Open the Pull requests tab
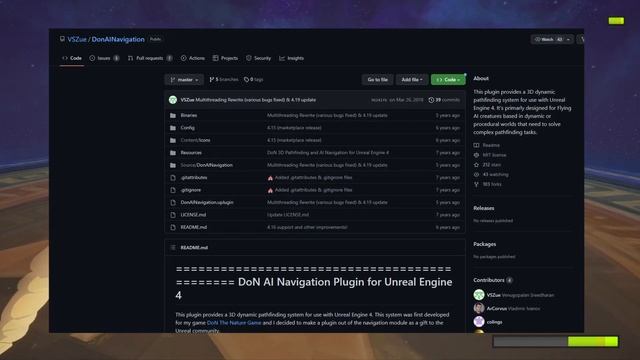Image resolution: width=640 pixels, height=360 pixels. (150, 58)
